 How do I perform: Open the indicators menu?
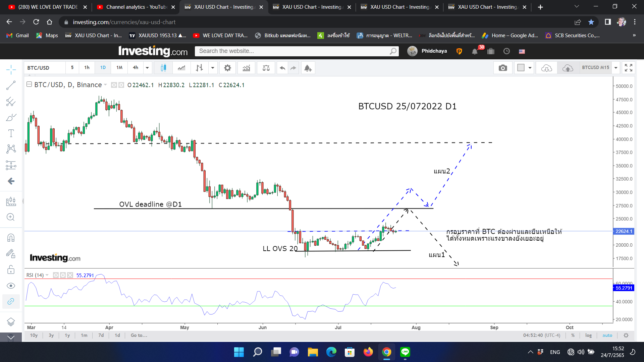247,68
